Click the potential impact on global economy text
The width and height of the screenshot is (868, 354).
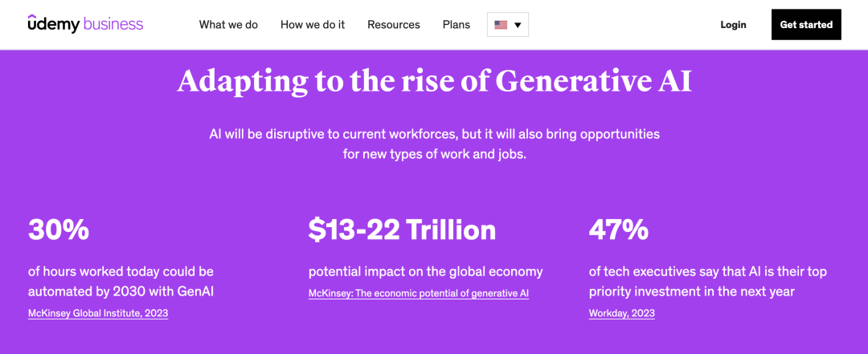[426, 271]
